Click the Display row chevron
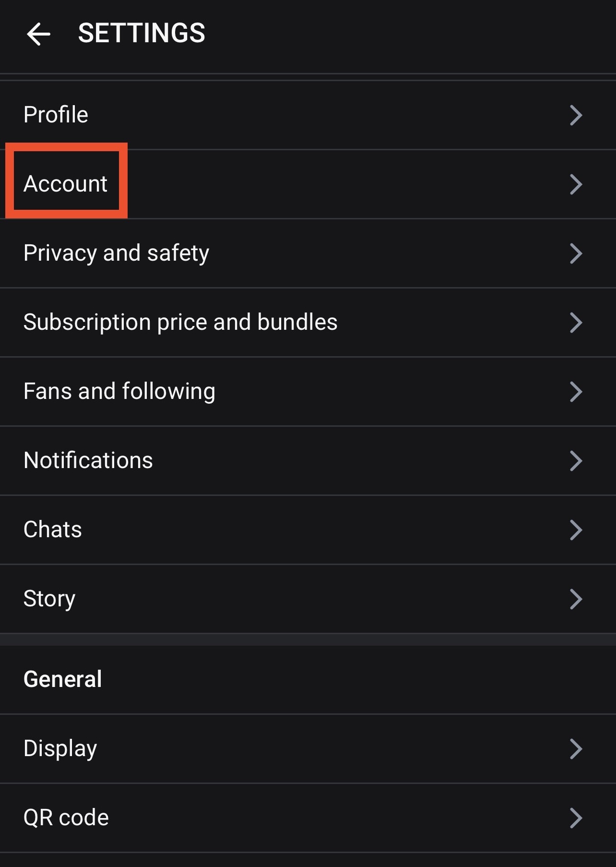616x867 pixels. 576,749
